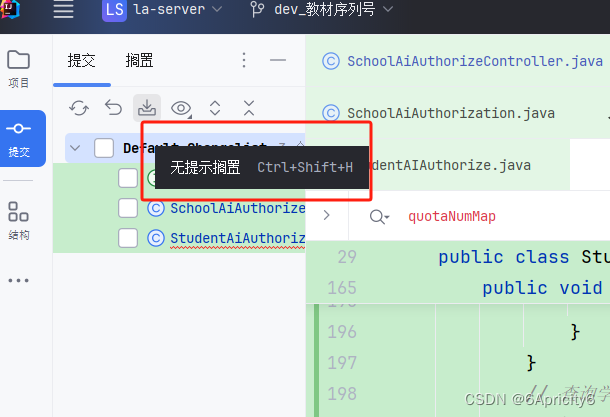610x417 pixels.
Task: Open search history magnifier dropdown
Action: click(x=379, y=216)
